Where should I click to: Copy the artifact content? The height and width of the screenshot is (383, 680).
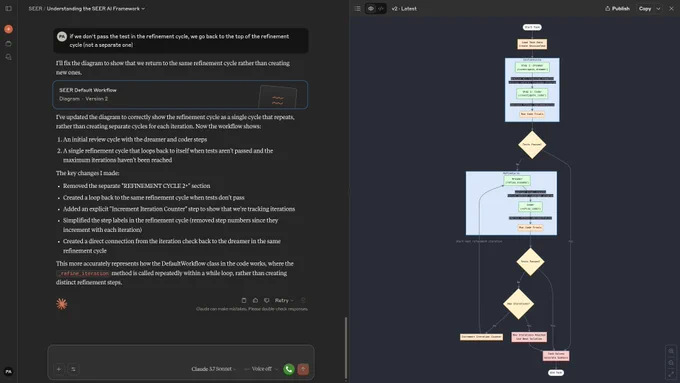(645, 9)
